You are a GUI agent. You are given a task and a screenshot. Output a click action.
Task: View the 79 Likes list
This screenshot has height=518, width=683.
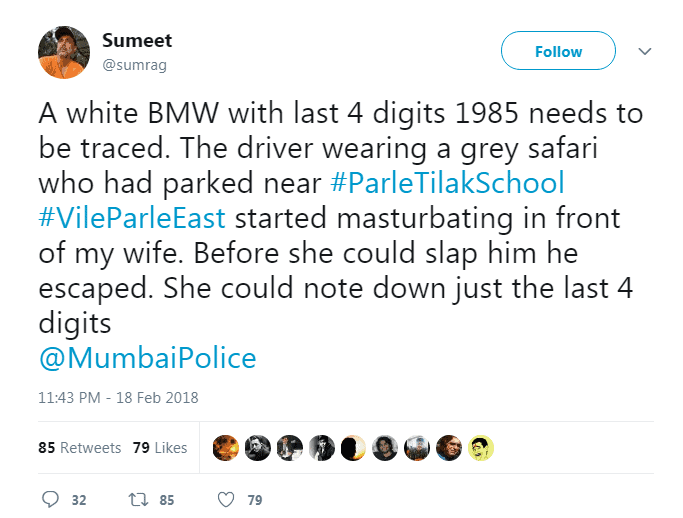[160, 447]
